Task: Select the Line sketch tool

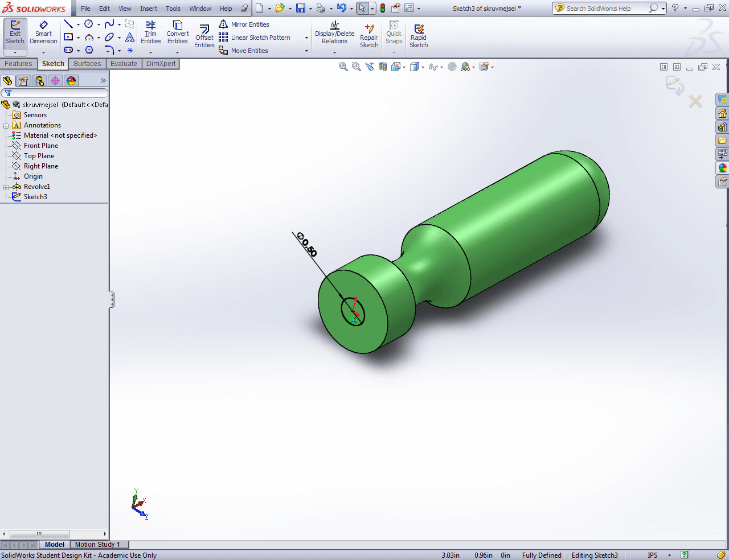Action: point(68,24)
